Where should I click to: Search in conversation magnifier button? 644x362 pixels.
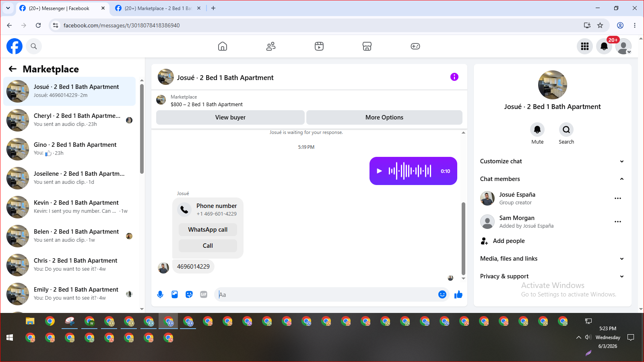[566, 130]
